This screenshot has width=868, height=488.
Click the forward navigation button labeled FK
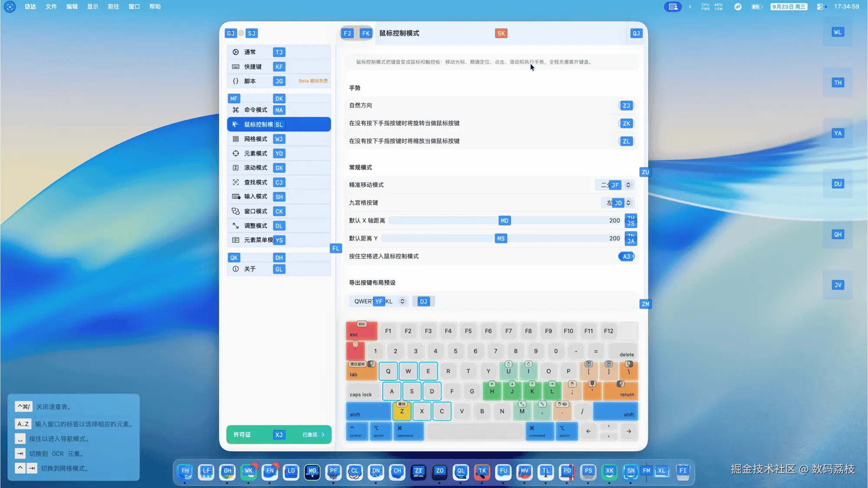tap(366, 33)
